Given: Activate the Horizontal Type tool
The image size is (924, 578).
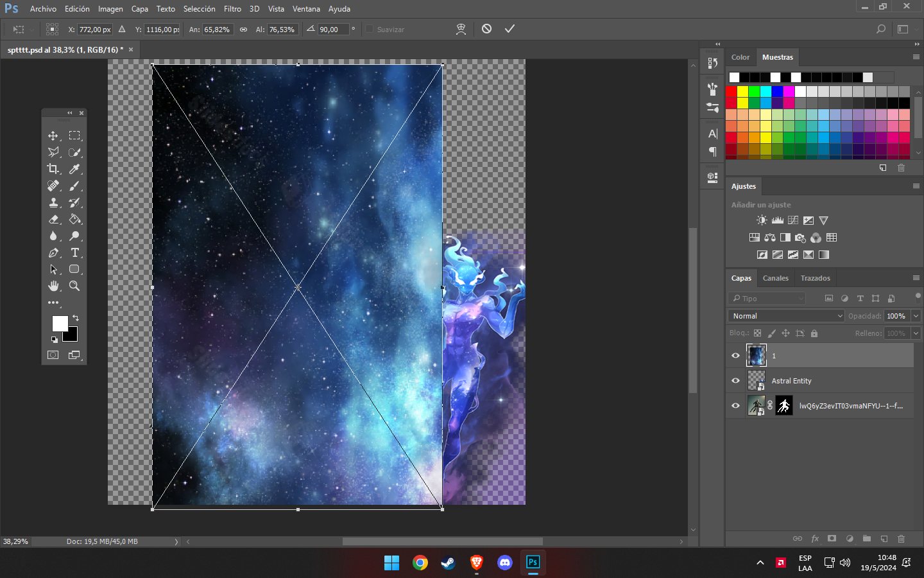Looking at the screenshot, I should [74, 252].
